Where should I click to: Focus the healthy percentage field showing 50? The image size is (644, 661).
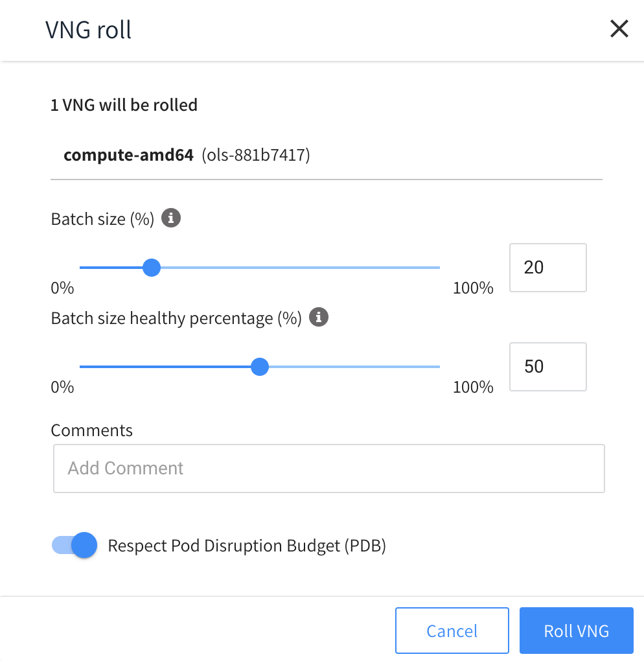tap(547, 367)
